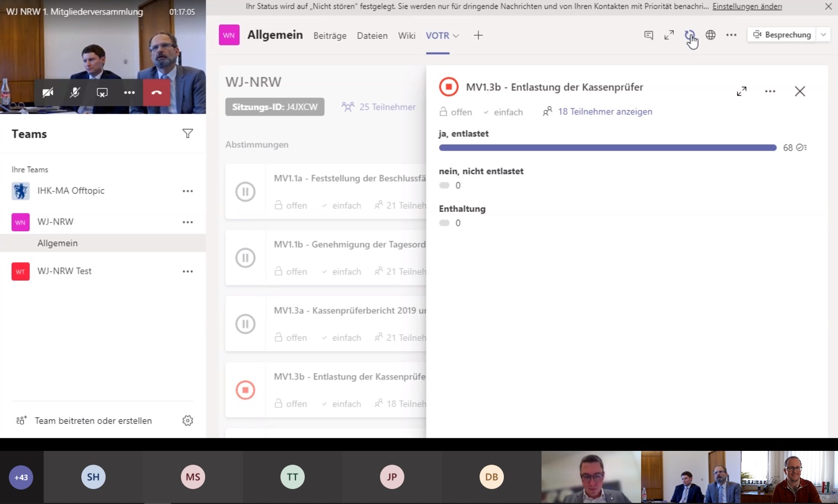Open the conversation icon in tab header
Screen dimensions: 838x504
click(x=649, y=35)
